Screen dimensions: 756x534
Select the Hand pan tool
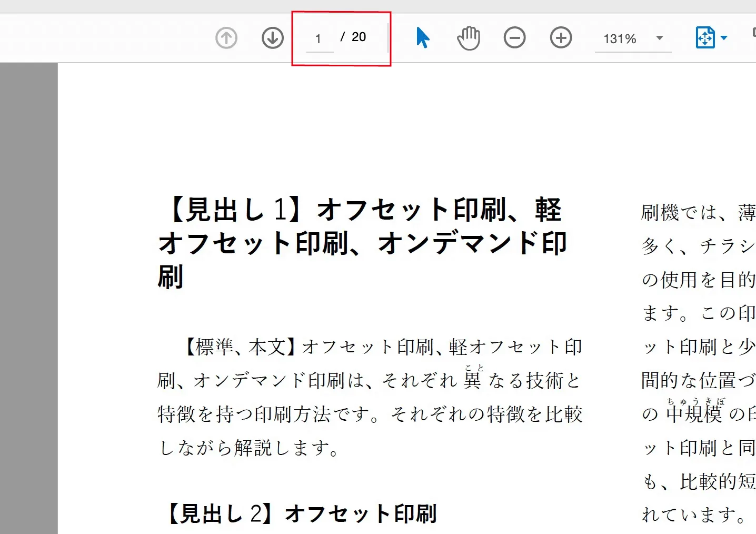pos(468,38)
